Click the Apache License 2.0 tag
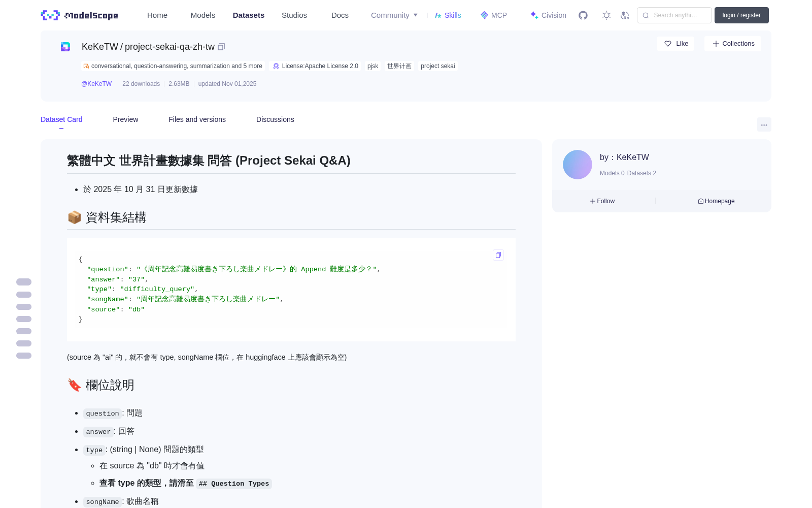The width and height of the screenshot is (812, 508). (315, 66)
